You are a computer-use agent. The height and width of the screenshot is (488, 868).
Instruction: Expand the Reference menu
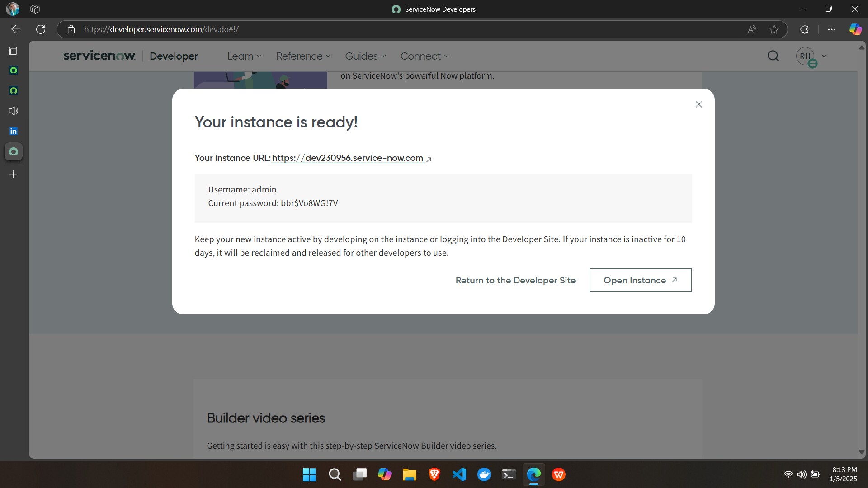[303, 56]
